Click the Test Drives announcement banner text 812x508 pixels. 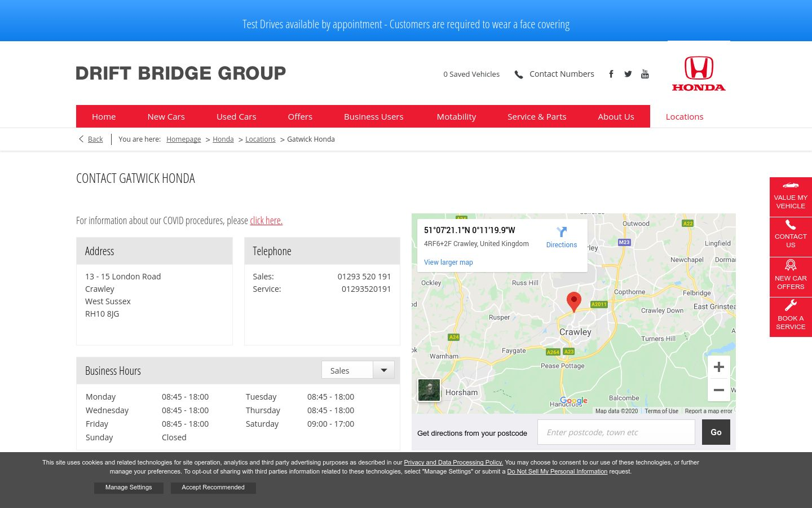click(406, 24)
